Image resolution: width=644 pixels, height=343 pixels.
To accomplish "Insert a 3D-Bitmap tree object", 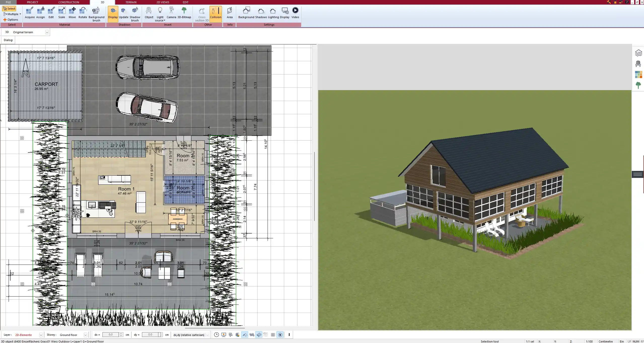I will click(x=184, y=13).
